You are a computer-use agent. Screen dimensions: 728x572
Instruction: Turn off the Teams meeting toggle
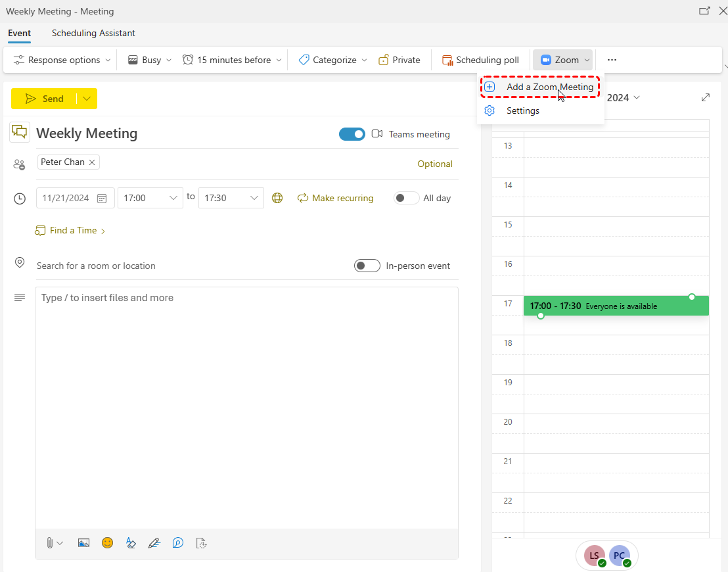point(352,134)
